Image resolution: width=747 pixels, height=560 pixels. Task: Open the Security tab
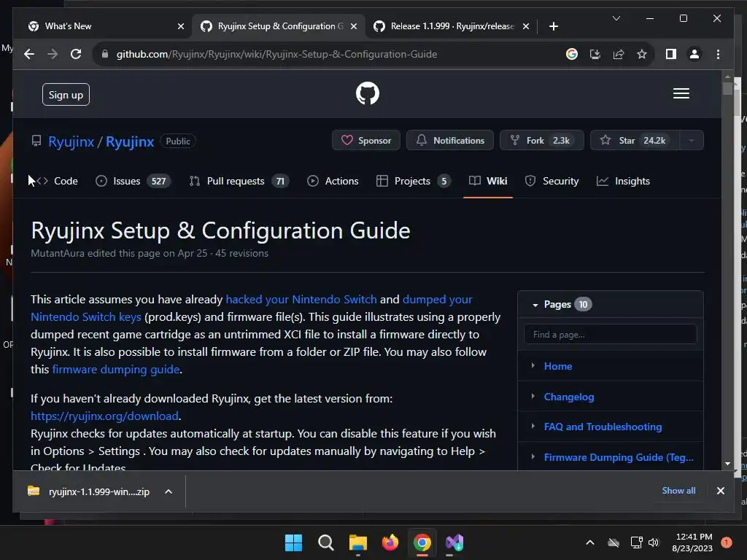(x=551, y=181)
